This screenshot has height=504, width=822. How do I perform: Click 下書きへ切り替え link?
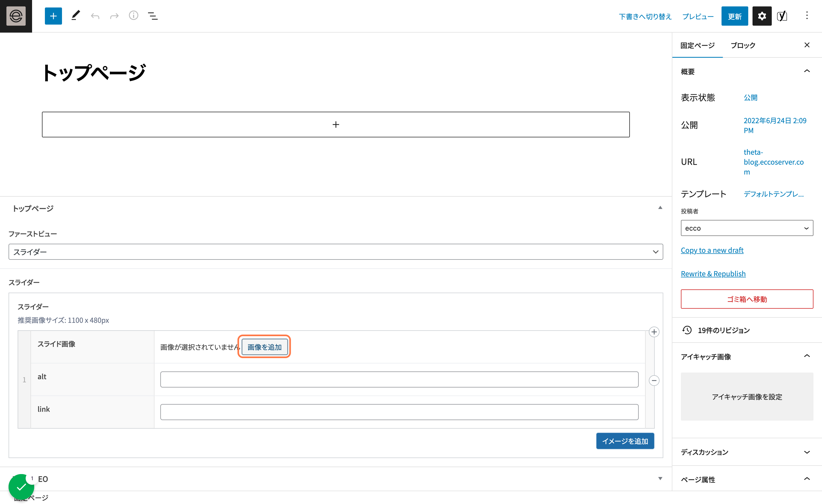645,16
